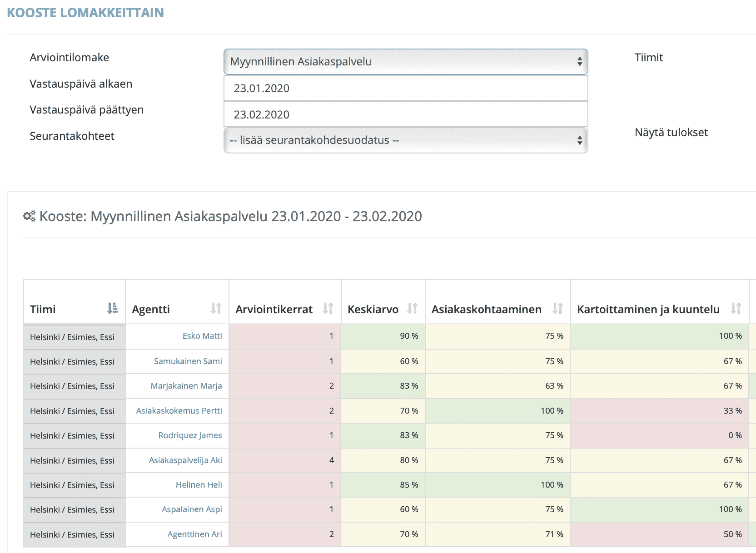Open agent Agenttinen Ari link
Screen dimensions: 756x553
pos(194,534)
